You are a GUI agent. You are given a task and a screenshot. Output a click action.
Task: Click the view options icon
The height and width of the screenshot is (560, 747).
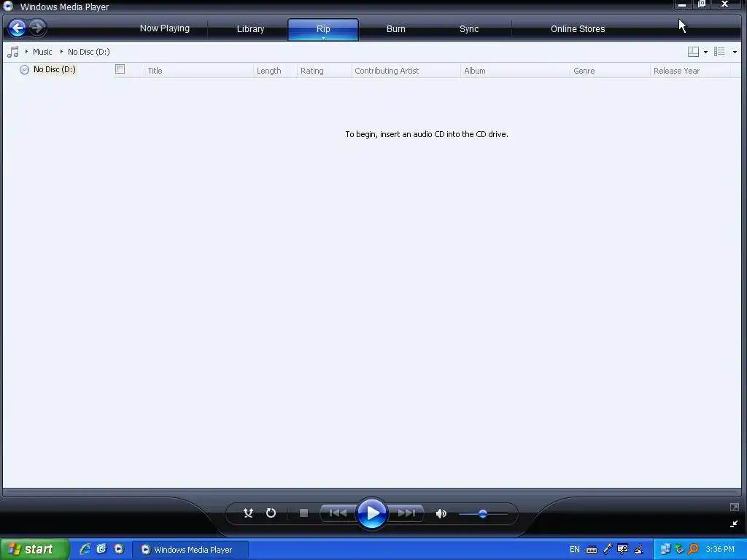click(x=719, y=52)
